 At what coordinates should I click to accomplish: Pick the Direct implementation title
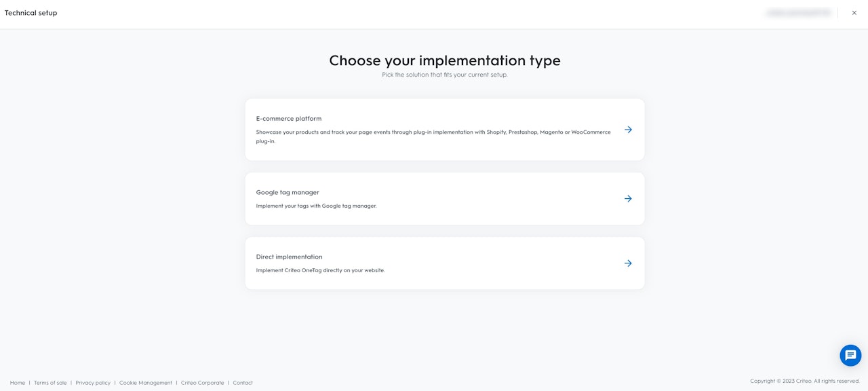pos(289,257)
